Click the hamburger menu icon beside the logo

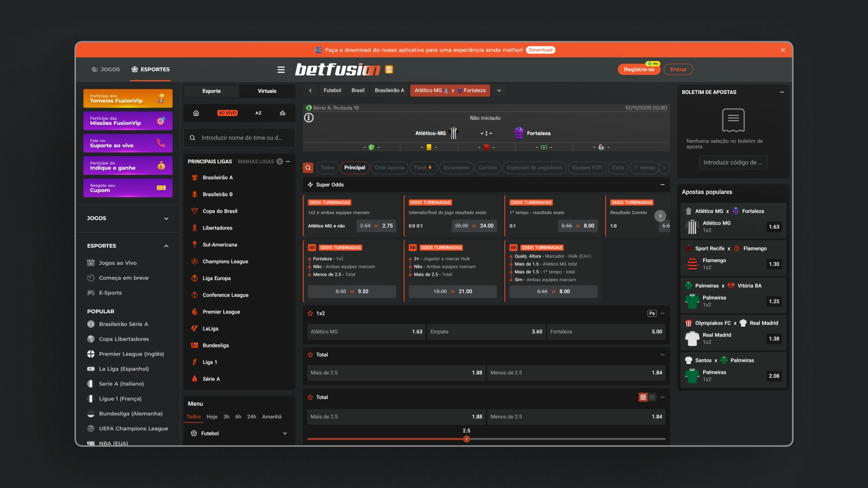click(281, 70)
